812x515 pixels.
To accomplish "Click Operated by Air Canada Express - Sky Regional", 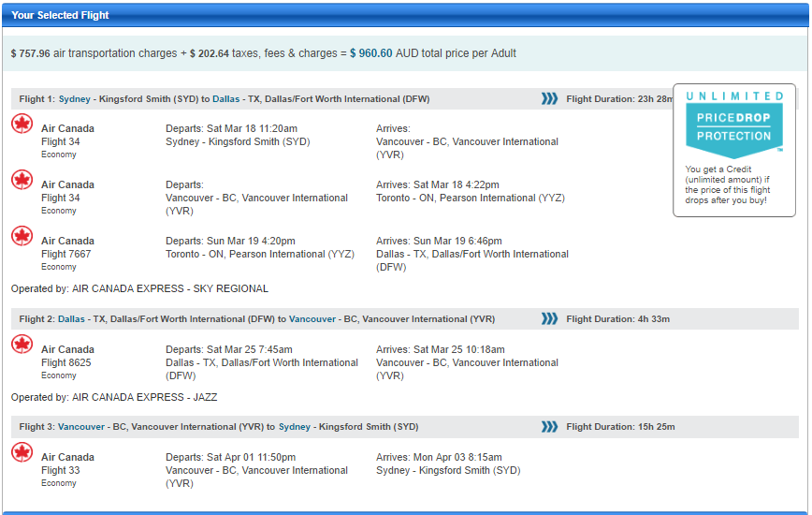I will pos(139,288).
